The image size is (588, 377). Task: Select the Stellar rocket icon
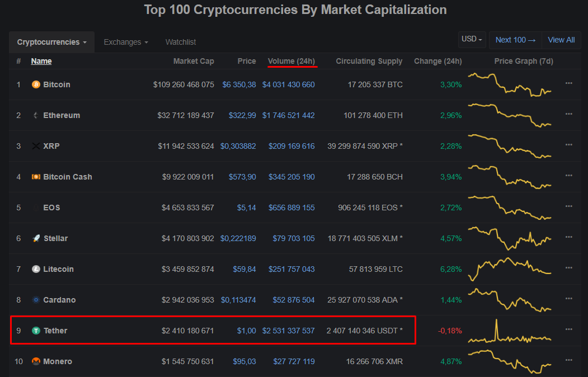36,238
